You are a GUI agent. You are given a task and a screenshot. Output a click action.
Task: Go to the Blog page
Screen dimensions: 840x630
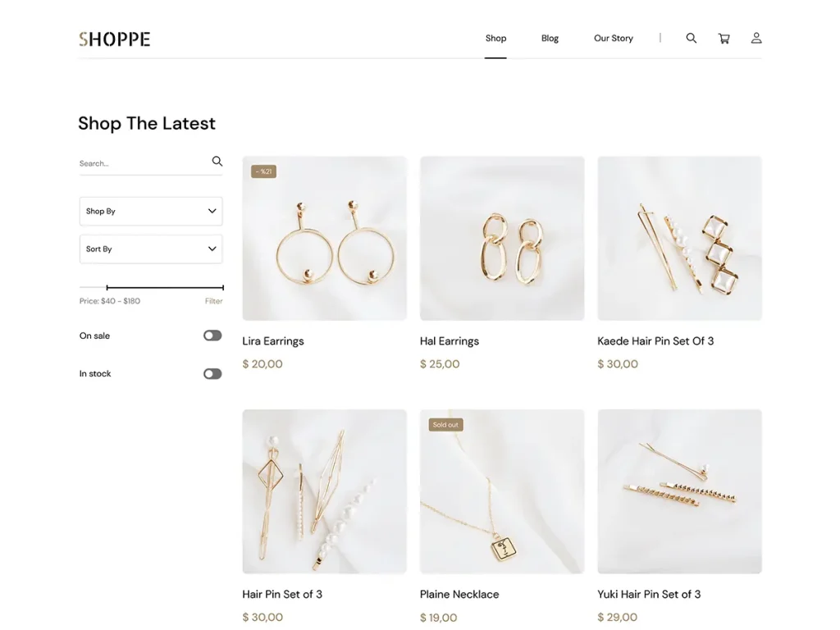pos(550,38)
